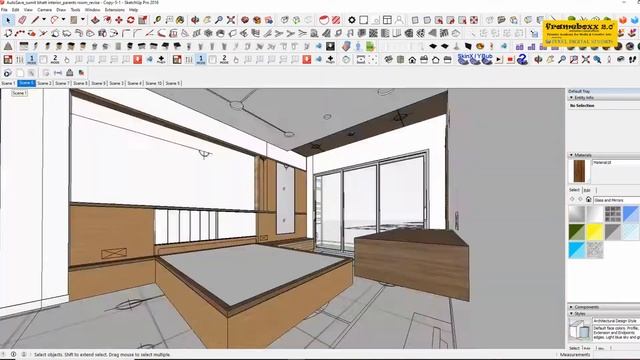640x360 pixels.
Task: Select the Offset tool
Action: (x=107, y=20)
